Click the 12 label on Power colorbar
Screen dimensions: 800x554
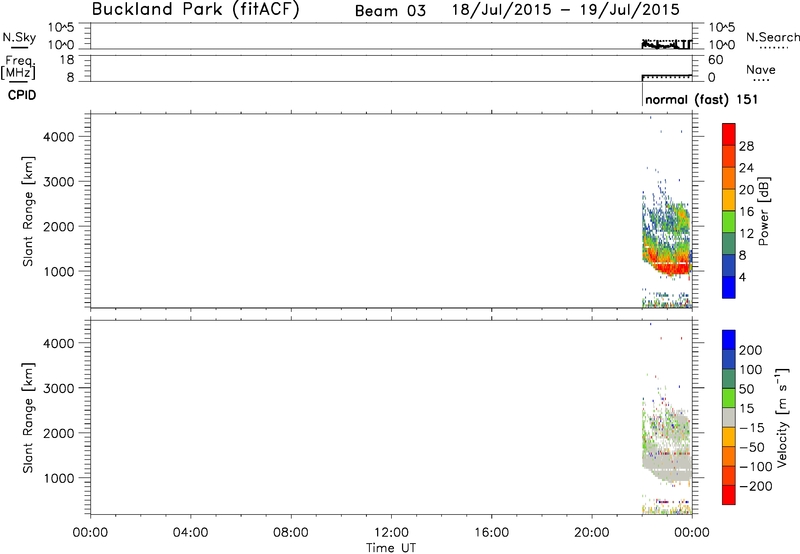746,234
